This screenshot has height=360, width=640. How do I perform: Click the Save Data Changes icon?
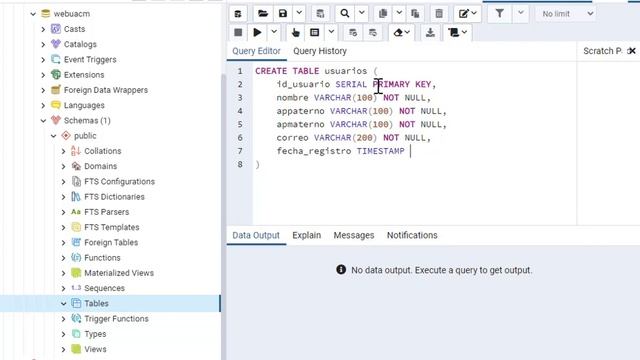click(320, 14)
